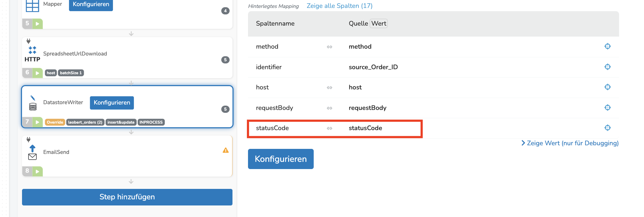This screenshot has width=644, height=217.
Task: Click crosshair icon in statusCode row
Action: (608, 128)
